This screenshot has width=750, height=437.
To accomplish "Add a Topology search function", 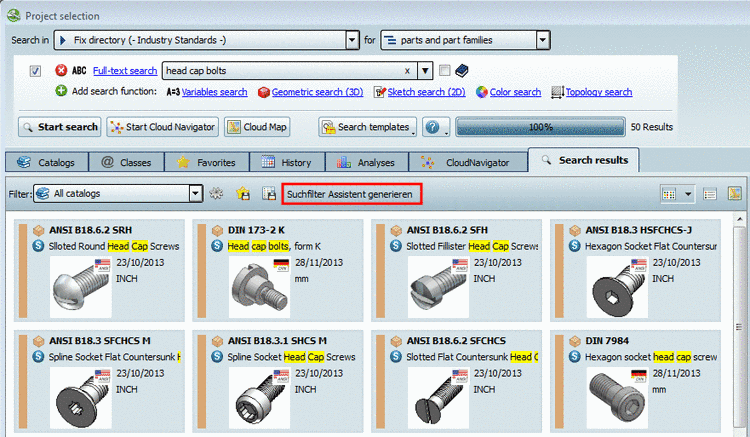I will click(599, 92).
